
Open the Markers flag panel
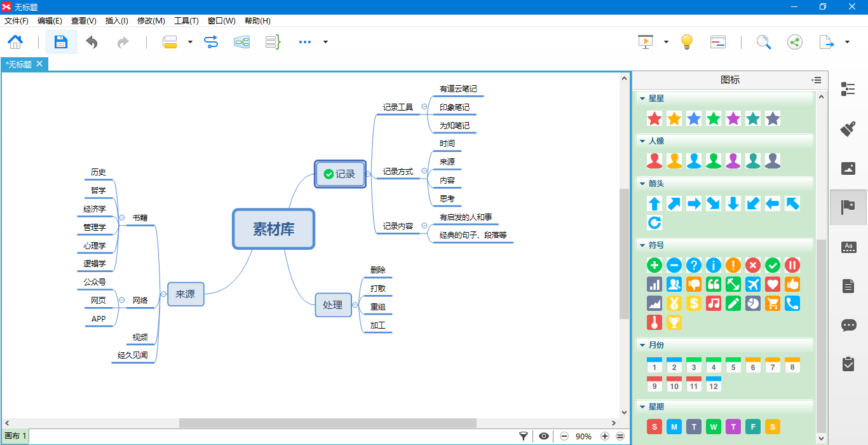point(848,207)
